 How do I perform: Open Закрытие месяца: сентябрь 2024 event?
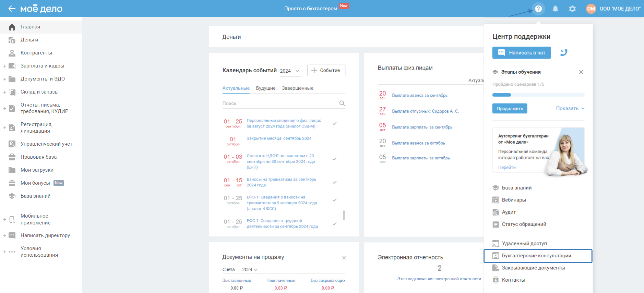pyautogui.click(x=279, y=138)
